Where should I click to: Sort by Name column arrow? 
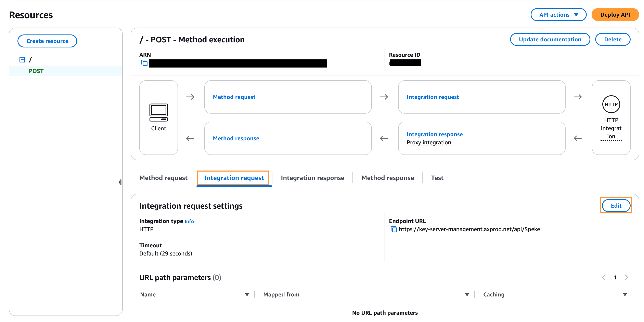pyautogui.click(x=247, y=295)
